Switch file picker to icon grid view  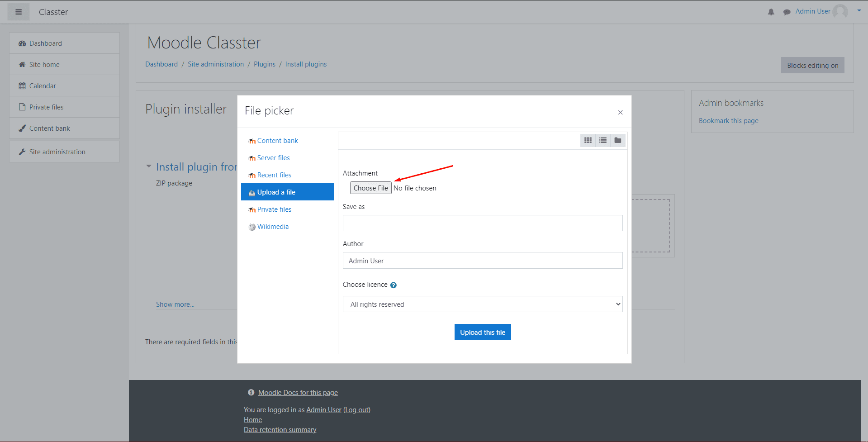[x=588, y=140]
